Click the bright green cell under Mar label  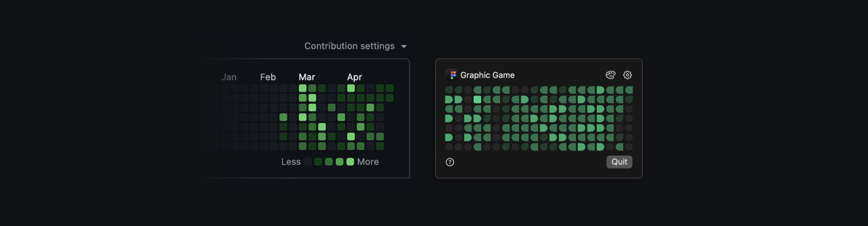point(303,88)
